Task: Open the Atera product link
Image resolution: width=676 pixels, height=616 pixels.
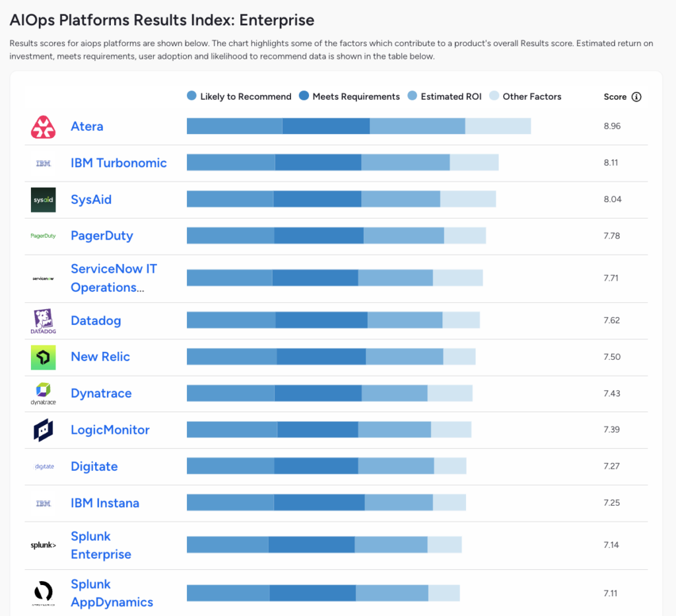Action: coord(87,126)
